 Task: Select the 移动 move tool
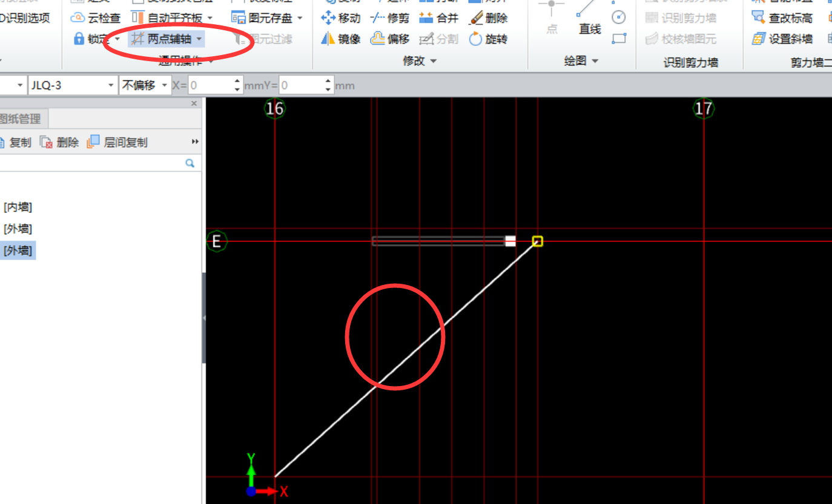pyautogui.click(x=341, y=18)
